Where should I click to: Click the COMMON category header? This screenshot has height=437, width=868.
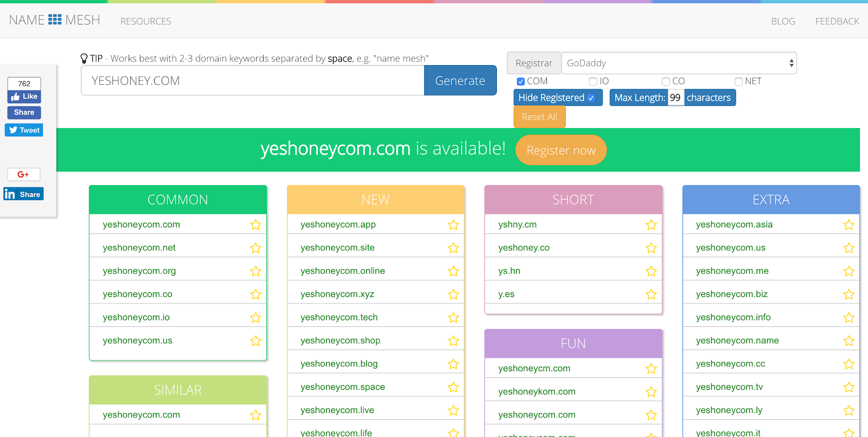click(178, 200)
